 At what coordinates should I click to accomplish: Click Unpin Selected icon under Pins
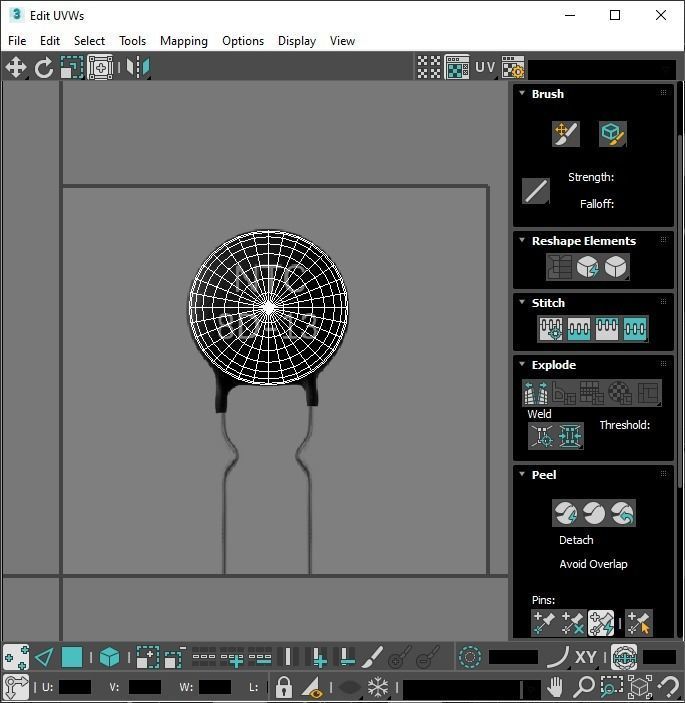(572, 623)
